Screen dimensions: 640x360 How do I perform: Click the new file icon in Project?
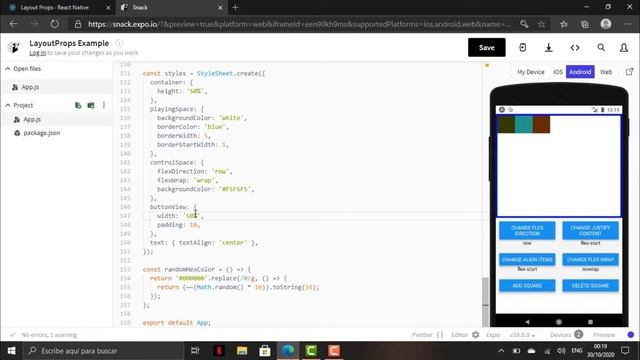78,105
